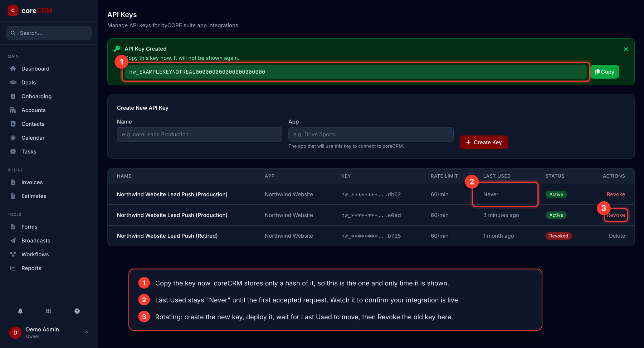Click "Northwind Website Lead Push (Retired)" name

[167, 236]
